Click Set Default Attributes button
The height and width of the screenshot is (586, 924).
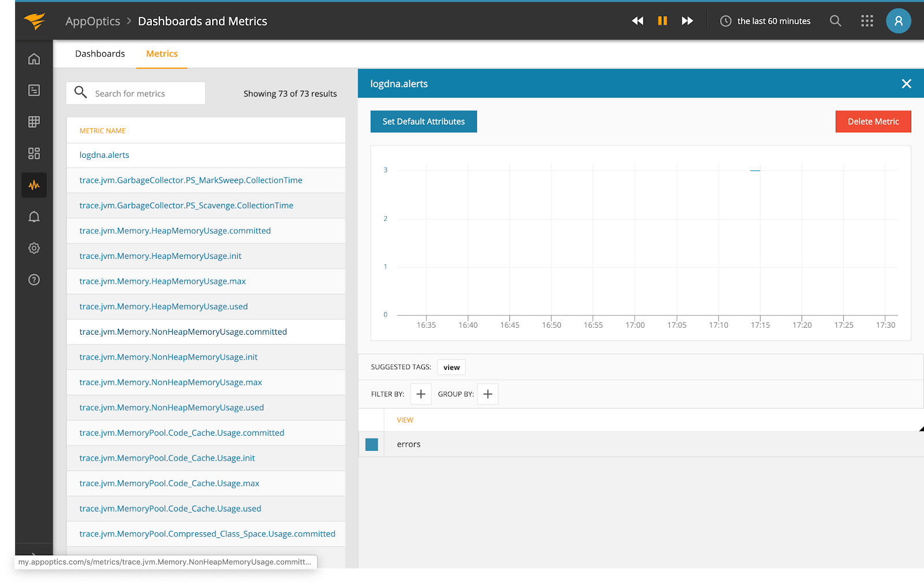coord(424,121)
